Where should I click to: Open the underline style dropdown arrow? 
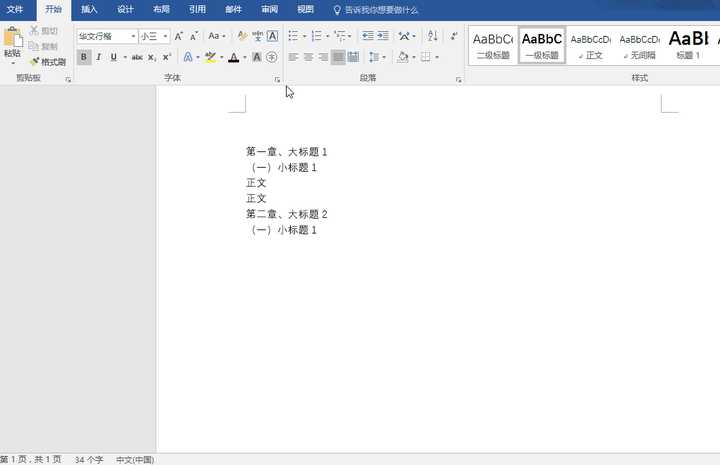(x=125, y=57)
